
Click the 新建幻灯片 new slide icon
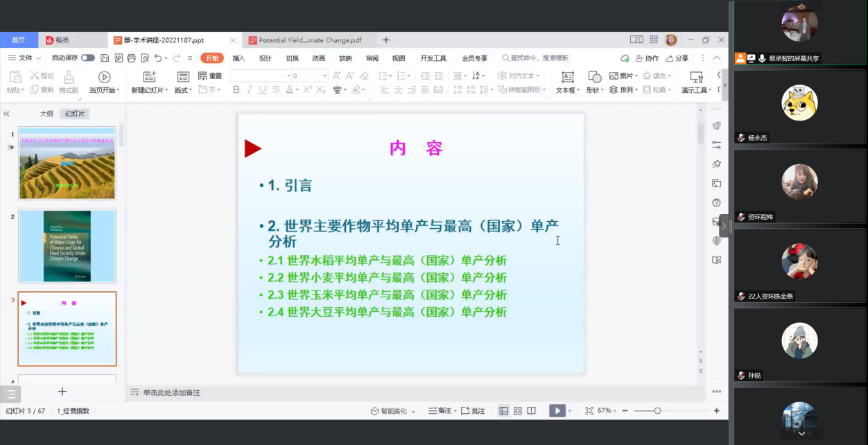149,77
